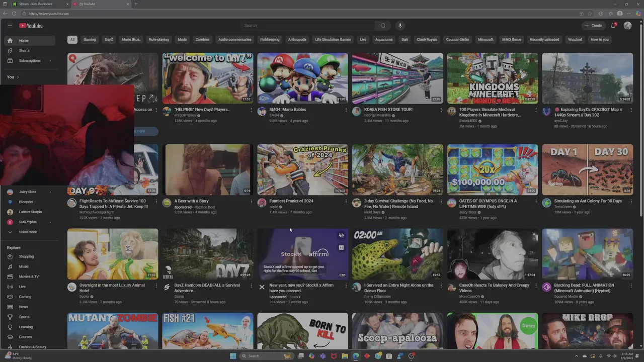The height and width of the screenshot is (362, 644).
Task: Start voice search with microphone icon
Action: pos(400,26)
